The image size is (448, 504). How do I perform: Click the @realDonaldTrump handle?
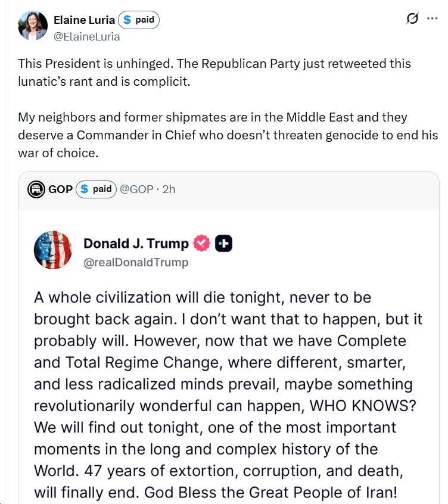tap(135, 262)
